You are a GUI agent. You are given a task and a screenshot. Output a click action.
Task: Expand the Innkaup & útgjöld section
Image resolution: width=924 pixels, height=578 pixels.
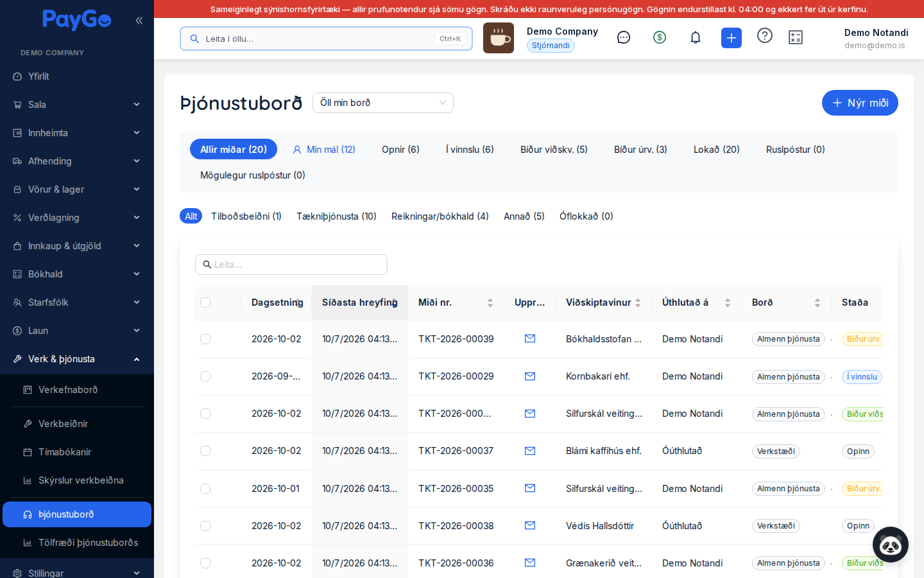coord(77,246)
